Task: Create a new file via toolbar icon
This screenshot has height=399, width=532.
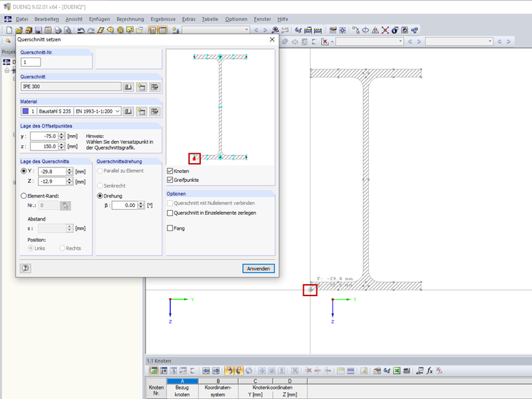Action: click(9, 30)
